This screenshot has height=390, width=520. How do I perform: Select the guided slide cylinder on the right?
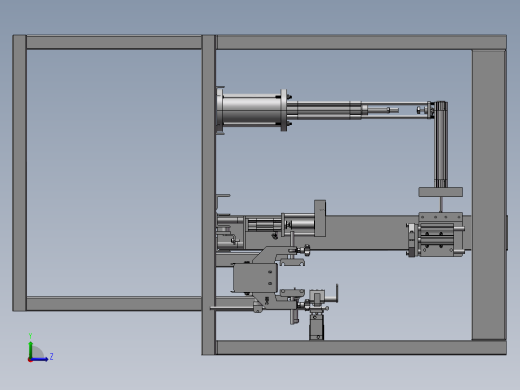(x=436, y=234)
